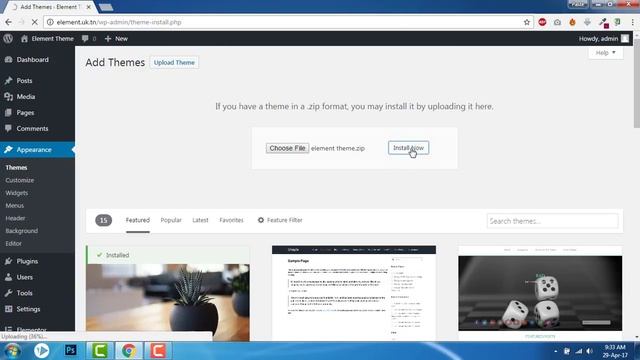Select the Featured themes tab
640x360 pixels.
tap(138, 220)
